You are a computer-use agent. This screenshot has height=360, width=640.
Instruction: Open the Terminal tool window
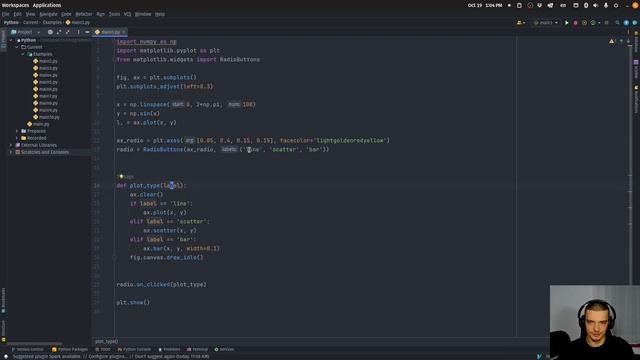click(x=198, y=349)
